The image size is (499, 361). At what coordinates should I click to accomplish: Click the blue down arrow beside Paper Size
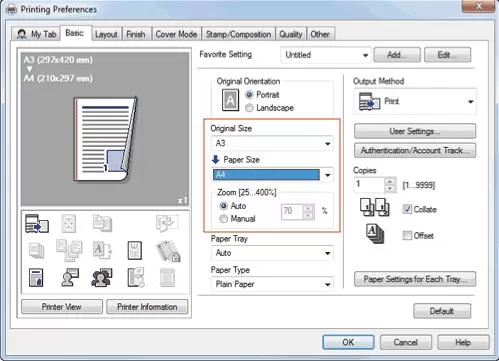click(216, 160)
